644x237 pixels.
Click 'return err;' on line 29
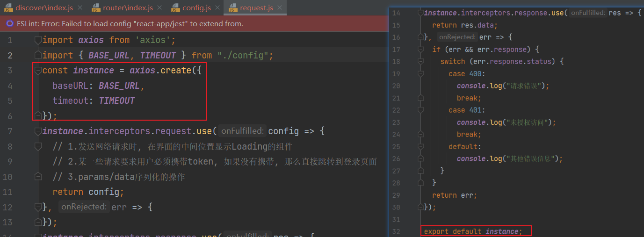tap(455, 195)
